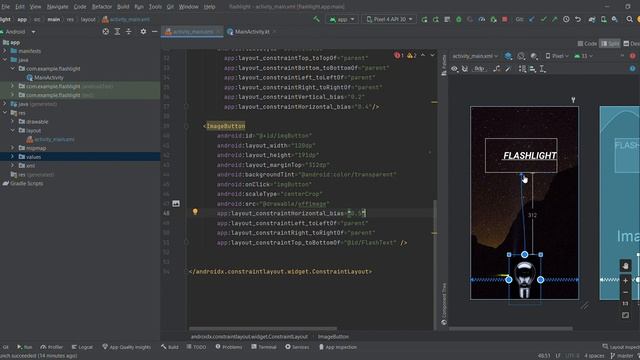Viewport: 640px width, 360px height.
Task: Click the Align icon in design toolbar
Action: tap(533, 69)
